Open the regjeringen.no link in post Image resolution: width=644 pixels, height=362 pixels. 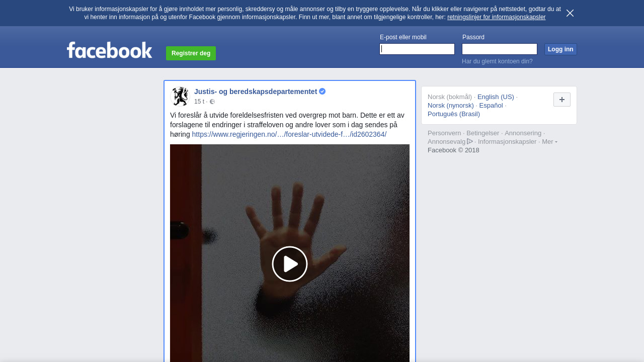tap(289, 134)
